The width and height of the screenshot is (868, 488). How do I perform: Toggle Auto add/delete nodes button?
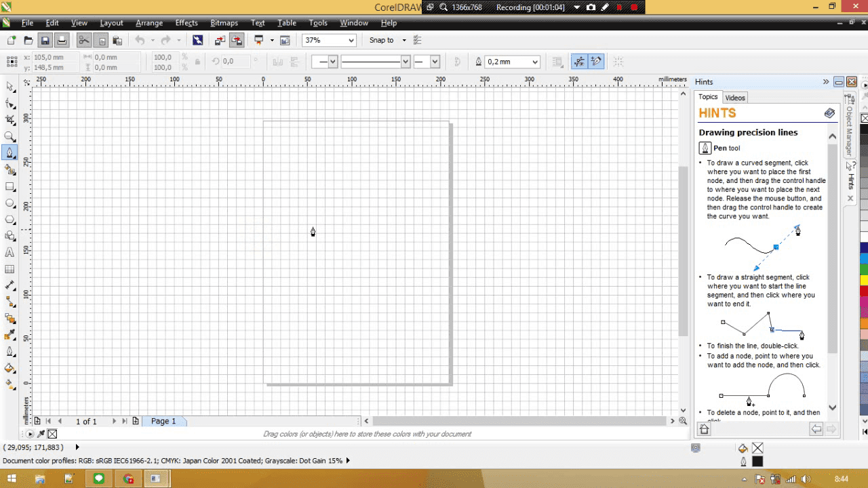(596, 62)
